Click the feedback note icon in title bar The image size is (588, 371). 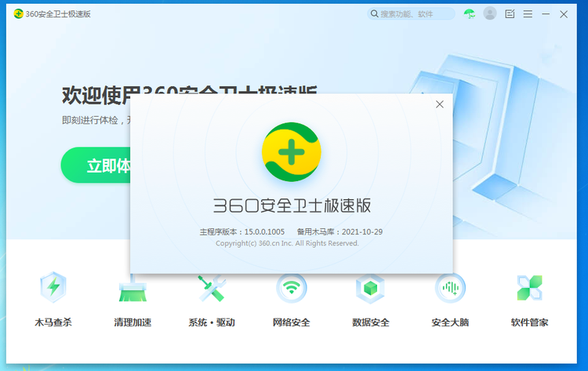(x=510, y=14)
